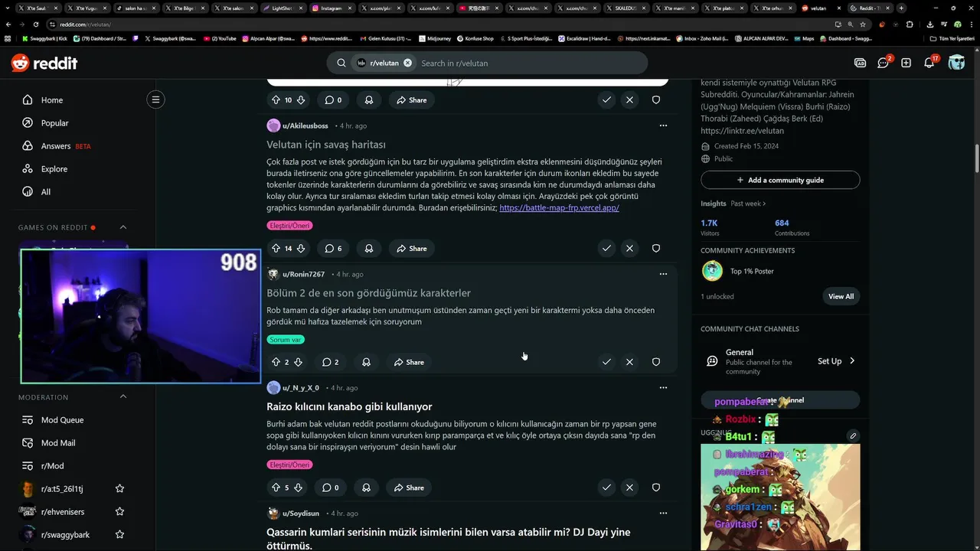Collapse the left navigation sidebar button
980x551 pixels.
[x=155, y=99]
